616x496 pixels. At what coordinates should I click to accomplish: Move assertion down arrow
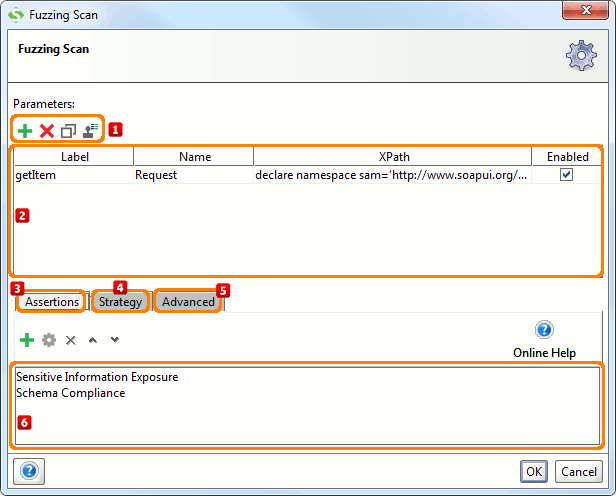pyautogui.click(x=115, y=340)
